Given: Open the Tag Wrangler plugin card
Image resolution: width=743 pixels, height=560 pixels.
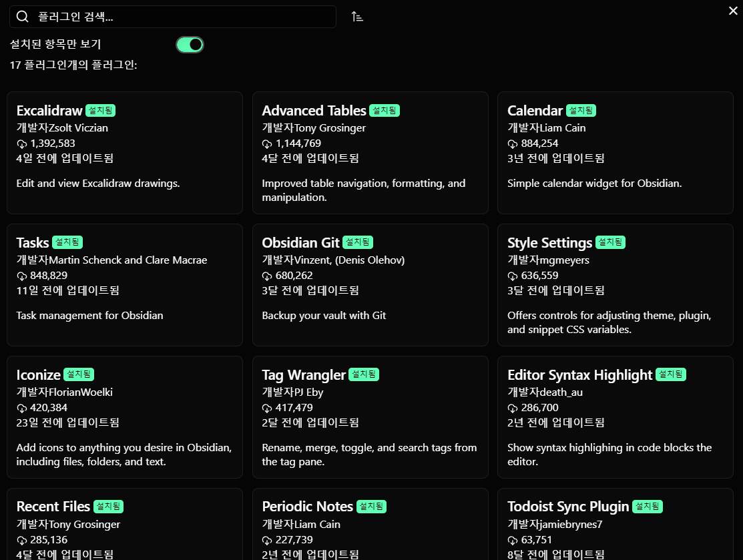Looking at the screenshot, I should click(370, 417).
